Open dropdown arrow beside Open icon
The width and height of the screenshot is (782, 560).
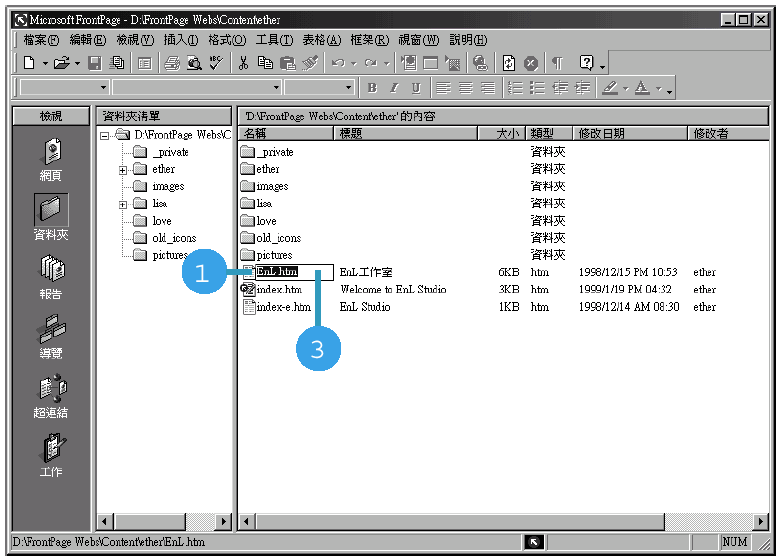coord(77,63)
